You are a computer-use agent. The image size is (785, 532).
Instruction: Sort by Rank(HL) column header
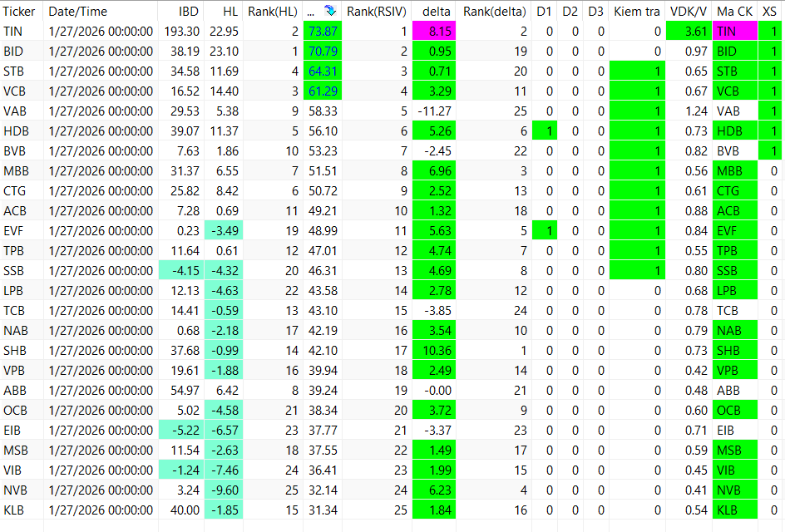pos(273,11)
